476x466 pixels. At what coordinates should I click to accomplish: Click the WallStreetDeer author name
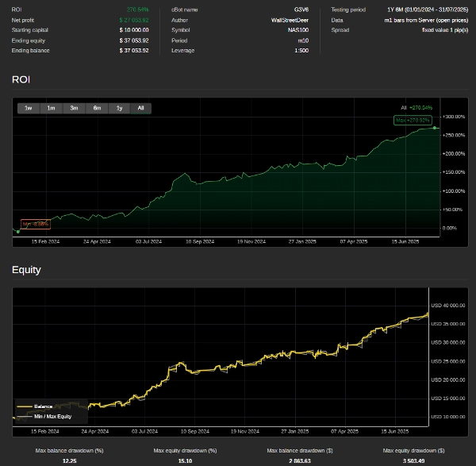coord(290,19)
